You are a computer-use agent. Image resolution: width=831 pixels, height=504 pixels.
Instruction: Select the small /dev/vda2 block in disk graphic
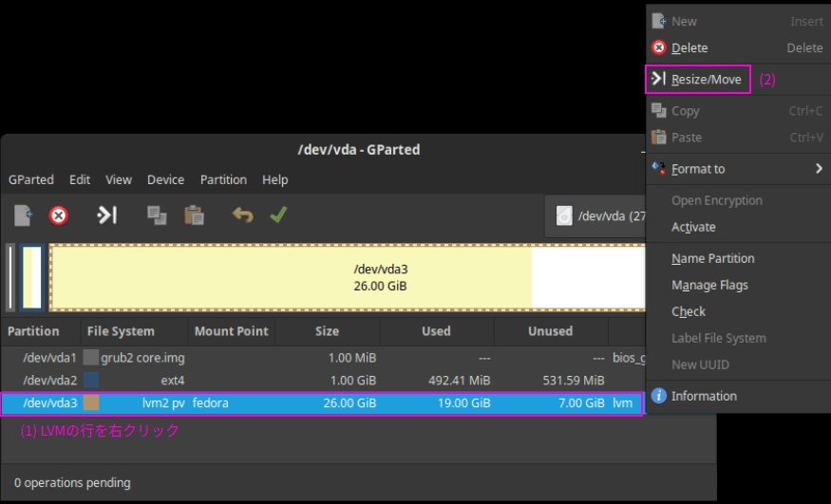pyautogui.click(x=31, y=277)
